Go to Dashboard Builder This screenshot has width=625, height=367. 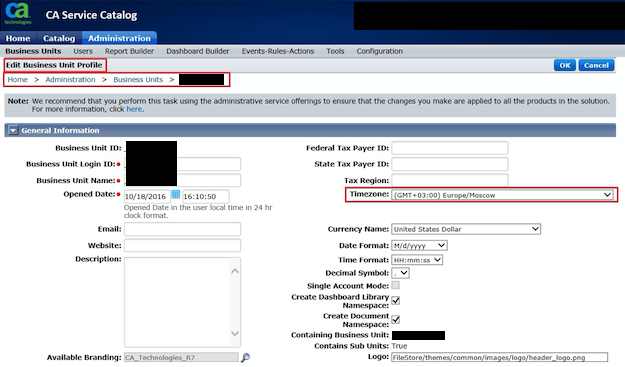[x=198, y=51]
